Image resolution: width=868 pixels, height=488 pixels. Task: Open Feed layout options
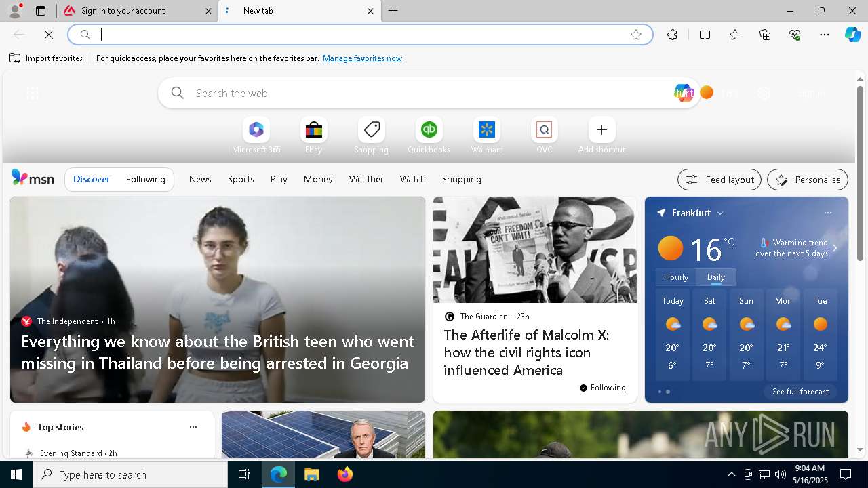719,180
